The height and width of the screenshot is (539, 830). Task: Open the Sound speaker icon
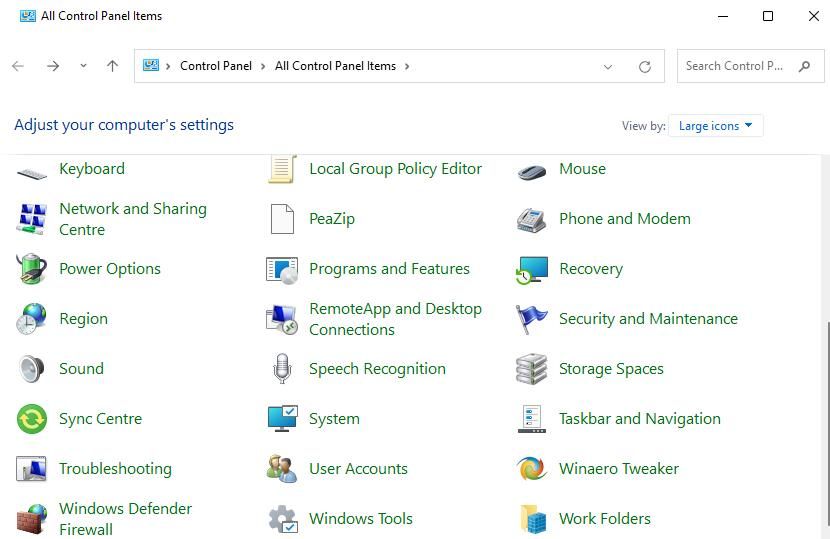pos(31,369)
